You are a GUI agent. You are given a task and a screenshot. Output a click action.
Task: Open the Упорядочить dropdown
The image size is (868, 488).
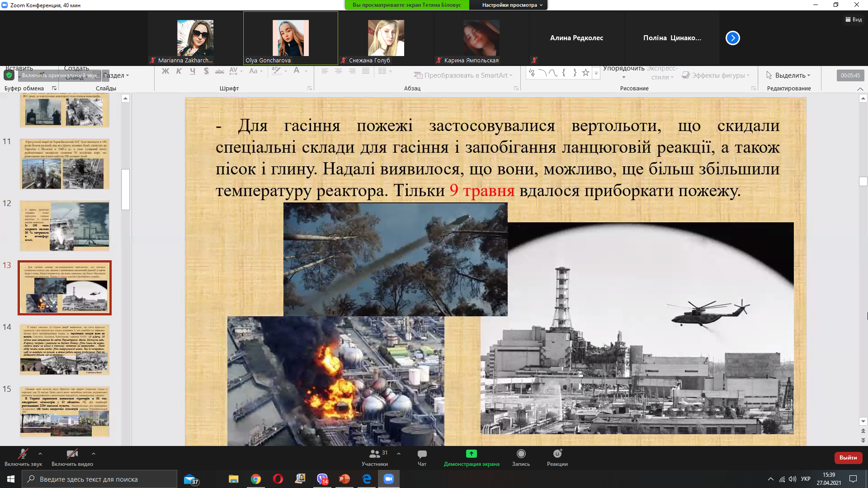(x=623, y=72)
